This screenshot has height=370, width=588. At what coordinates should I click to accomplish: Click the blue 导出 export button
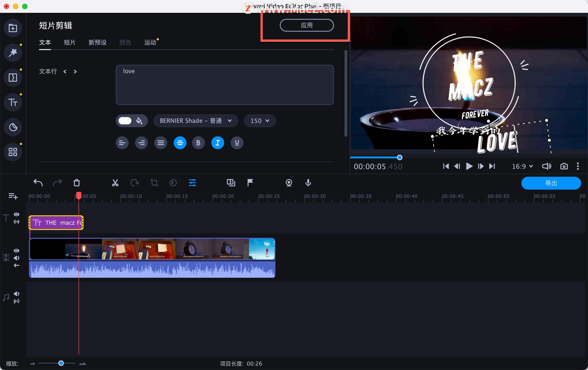pyautogui.click(x=551, y=183)
